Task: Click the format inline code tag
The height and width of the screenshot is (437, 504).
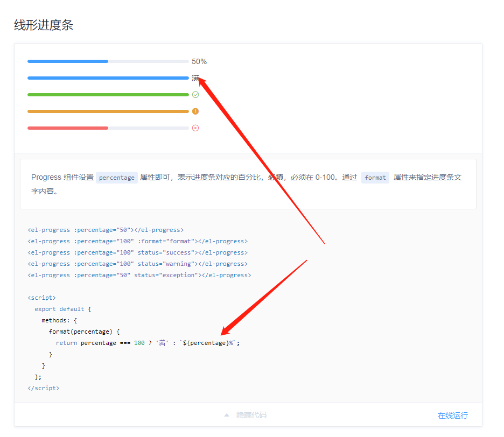Action: (375, 178)
